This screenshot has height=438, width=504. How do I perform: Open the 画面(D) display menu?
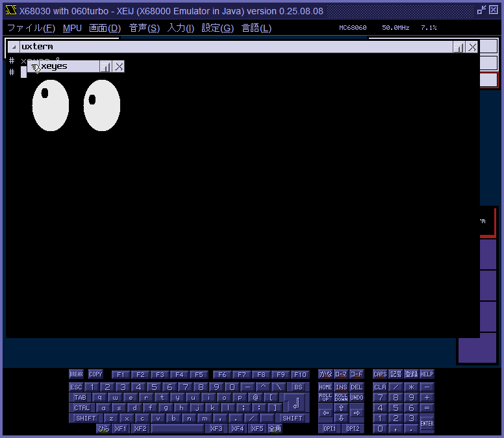point(105,28)
